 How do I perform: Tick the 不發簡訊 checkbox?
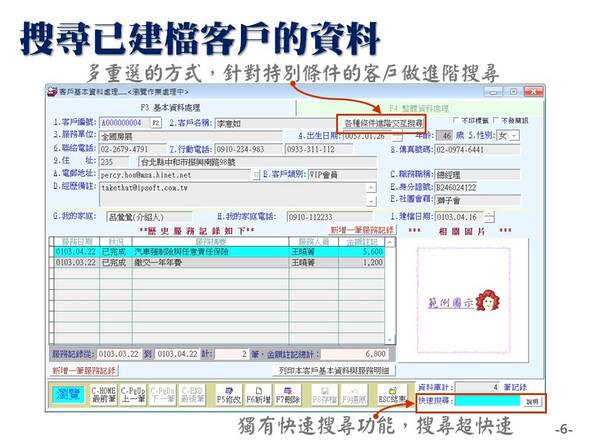tap(496, 120)
